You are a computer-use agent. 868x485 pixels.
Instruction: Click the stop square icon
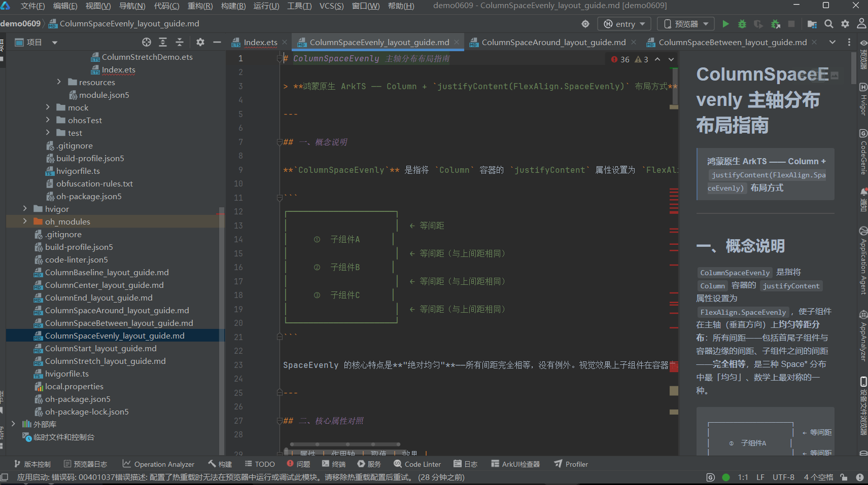[791, 24]
